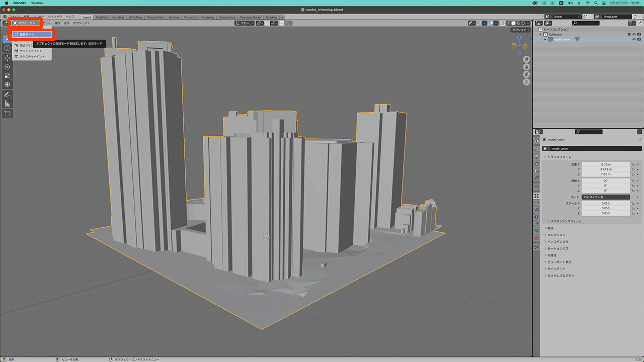Open the World properties tab
Screen dimensions: 644x362
click(536, 178)
